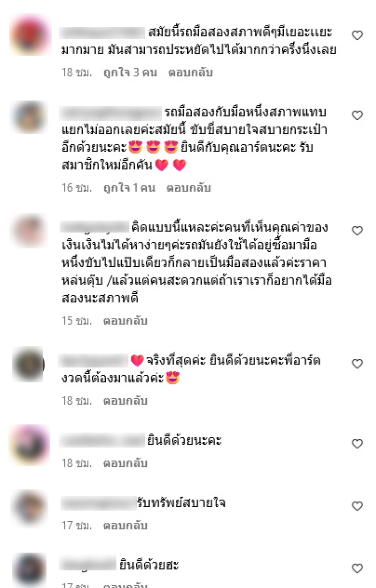This screenshot has height=588, width=376.
Task: Reply to the ยินดีด้วยนะคะ comment
Action: (125, 463)
